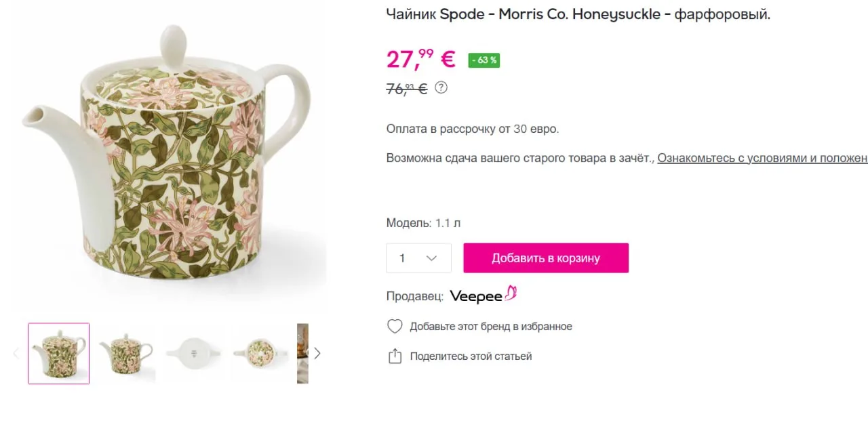Click the green -63 % discount badge

coord(484,60)
